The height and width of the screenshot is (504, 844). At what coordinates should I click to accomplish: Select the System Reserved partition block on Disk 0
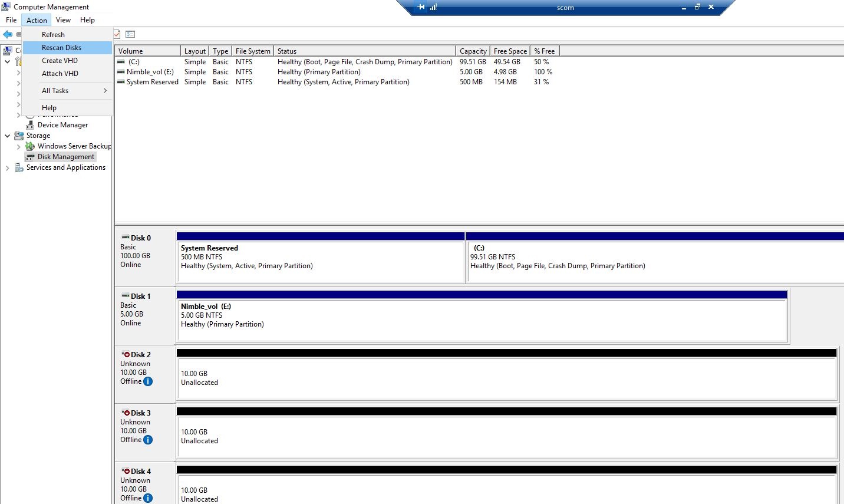(x=321, y=257)
